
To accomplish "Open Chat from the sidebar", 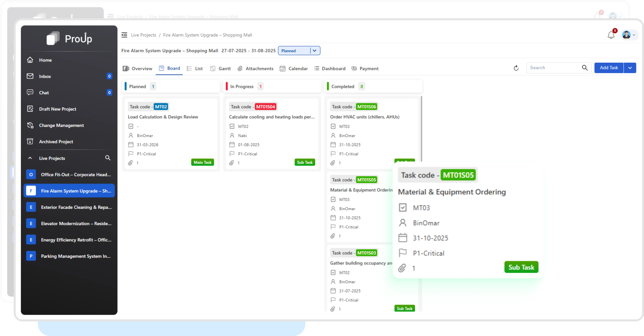I will coord(44,93).
